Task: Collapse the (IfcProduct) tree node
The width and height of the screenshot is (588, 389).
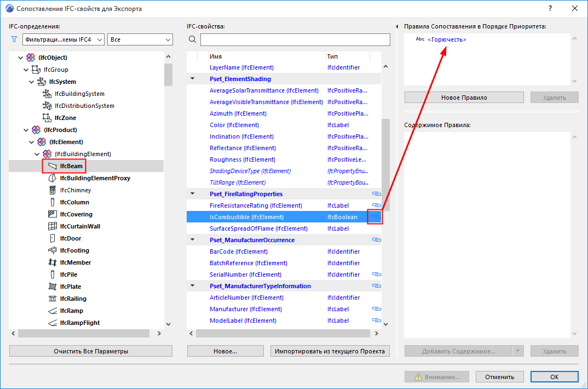Action: point(26,130)
